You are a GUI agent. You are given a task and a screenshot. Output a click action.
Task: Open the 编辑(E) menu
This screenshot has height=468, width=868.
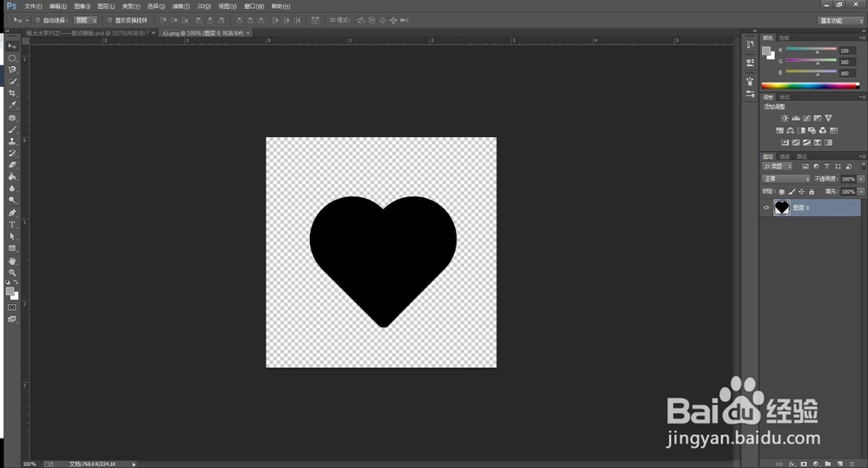[57, 6]
